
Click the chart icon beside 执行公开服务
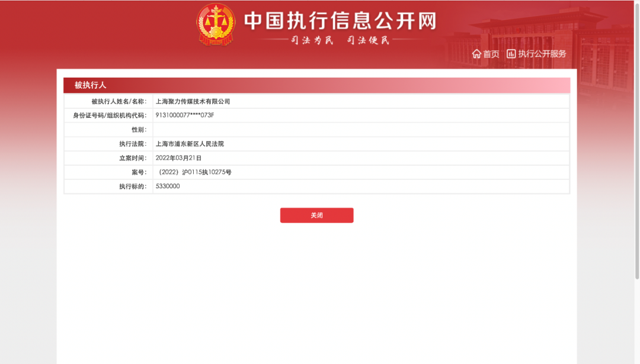coord(511,53)
